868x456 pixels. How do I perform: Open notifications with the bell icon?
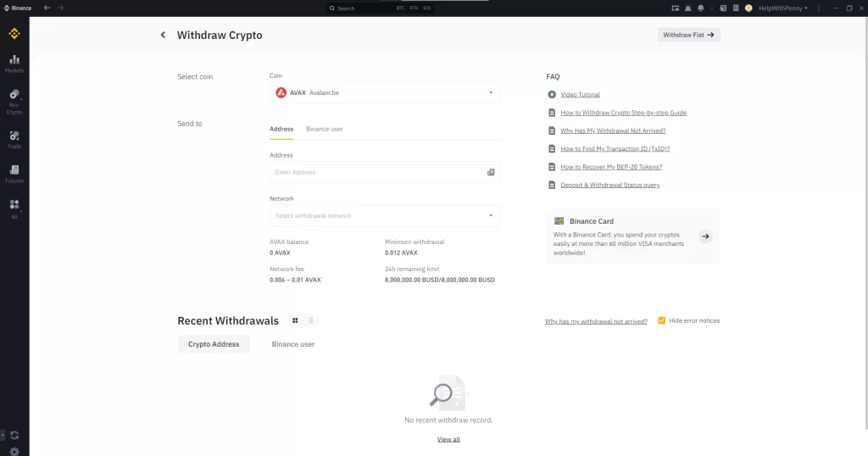701,8
